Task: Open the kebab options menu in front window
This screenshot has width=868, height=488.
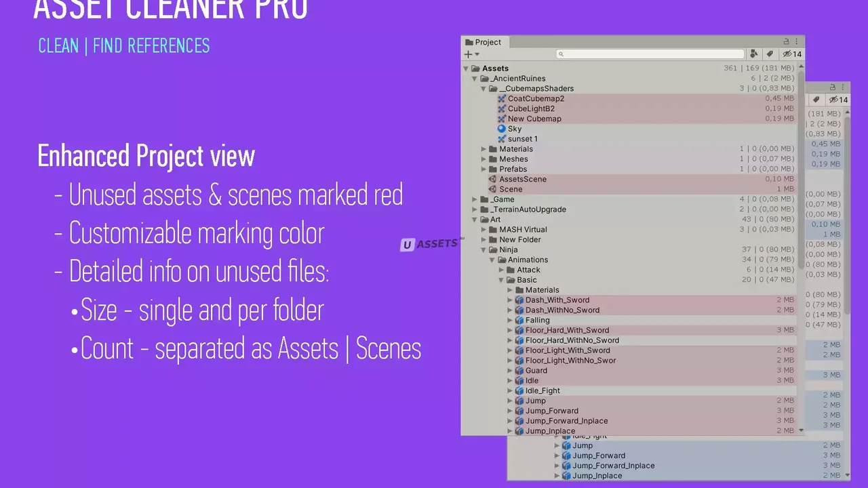Action: coord(797,42)
